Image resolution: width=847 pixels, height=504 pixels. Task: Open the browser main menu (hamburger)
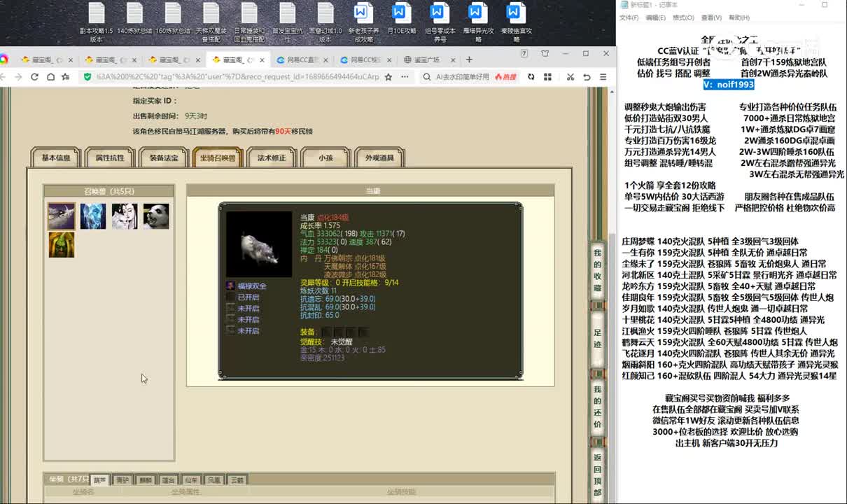point(603,77)
